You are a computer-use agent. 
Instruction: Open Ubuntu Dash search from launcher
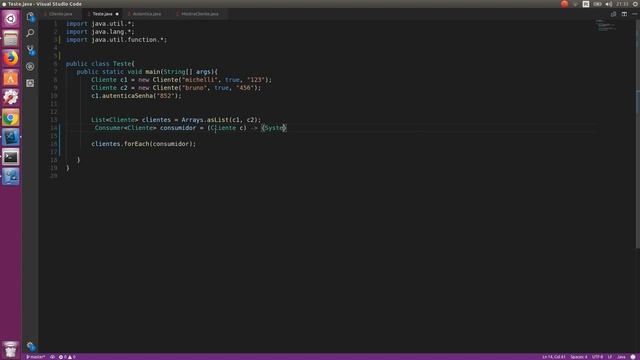(x=11, y=19)
